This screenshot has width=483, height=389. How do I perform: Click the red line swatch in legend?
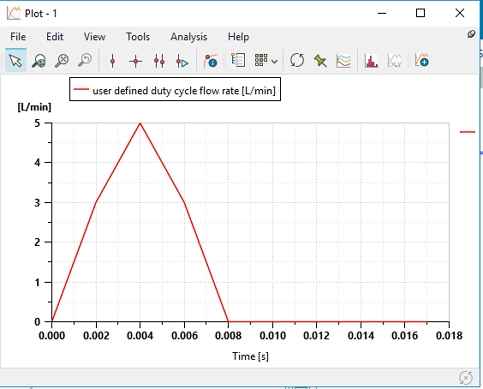pos(81,89)
